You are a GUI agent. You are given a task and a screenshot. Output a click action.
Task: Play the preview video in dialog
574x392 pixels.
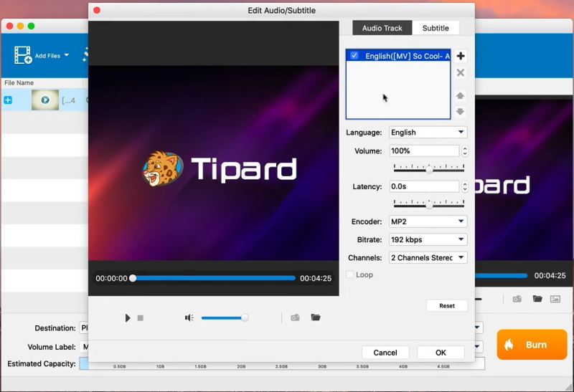[128, 317]
